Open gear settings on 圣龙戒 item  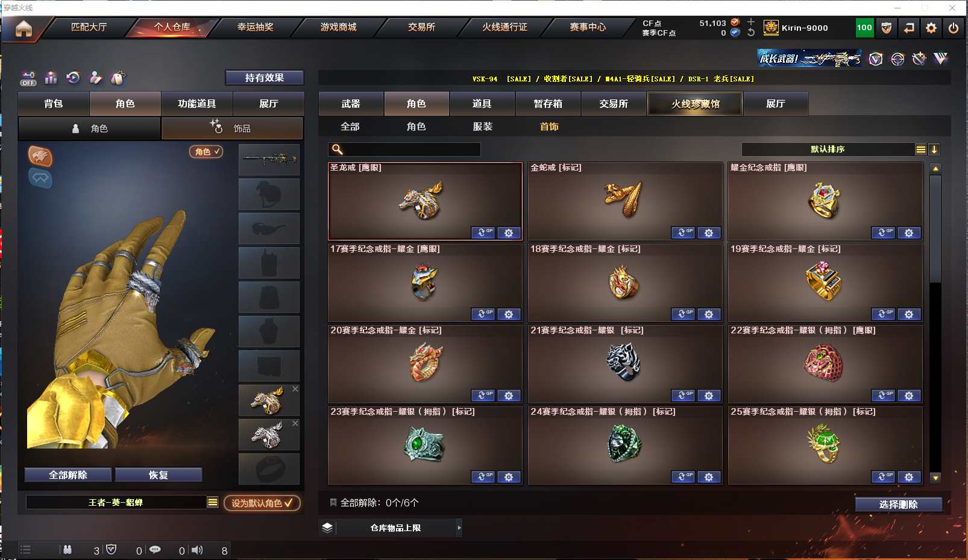coord(509,233)
